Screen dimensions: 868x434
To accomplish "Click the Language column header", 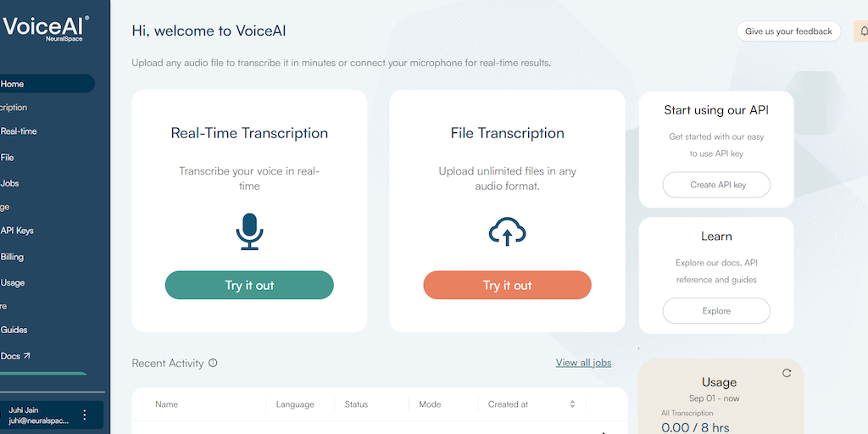I will click(x=295, y=404).
